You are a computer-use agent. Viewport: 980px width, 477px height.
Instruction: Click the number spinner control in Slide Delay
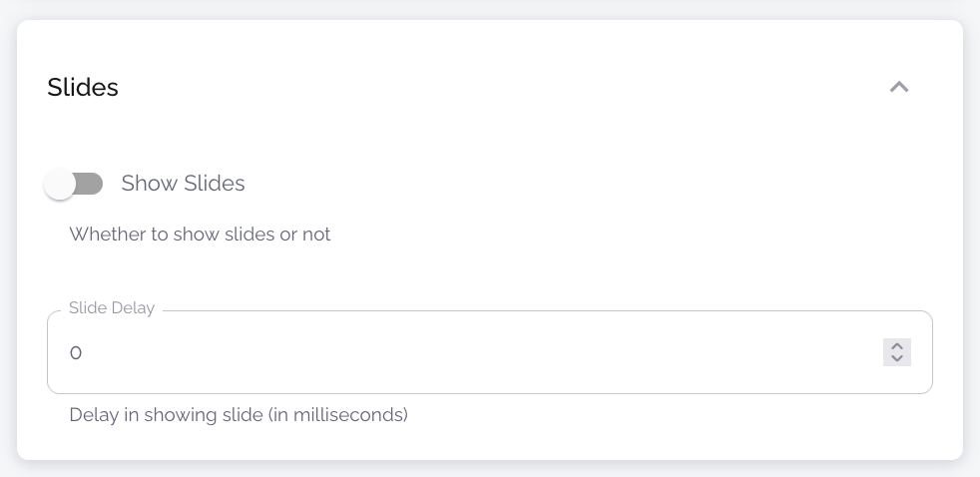[897, 352]
